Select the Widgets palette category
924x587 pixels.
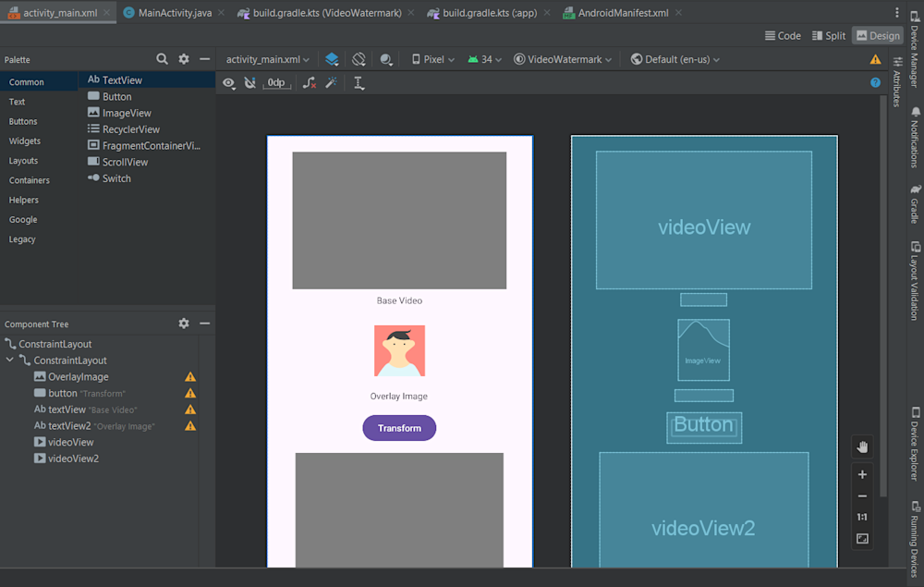(25, 141)
